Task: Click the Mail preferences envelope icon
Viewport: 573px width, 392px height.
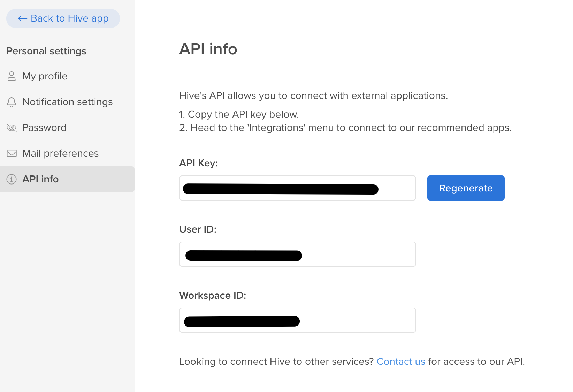Action: click(x=12, y=154)
